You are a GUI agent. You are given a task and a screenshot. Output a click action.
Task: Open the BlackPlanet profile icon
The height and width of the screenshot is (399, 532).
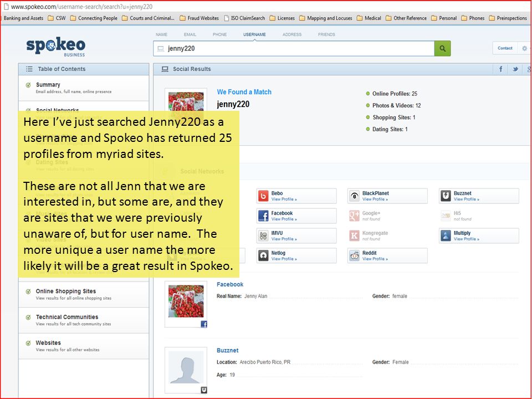tap(355, 196)
